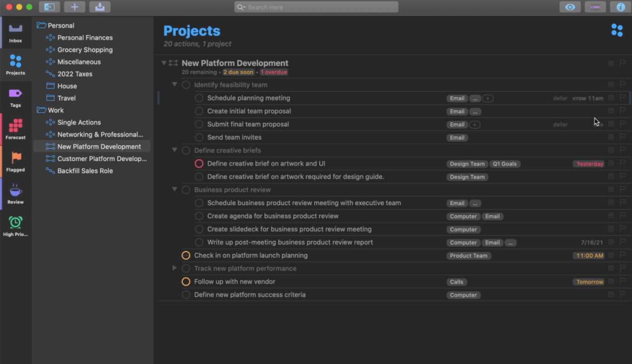
Task: Click the Search Here field
Action: pyautogui.click(x=320, y=7)
